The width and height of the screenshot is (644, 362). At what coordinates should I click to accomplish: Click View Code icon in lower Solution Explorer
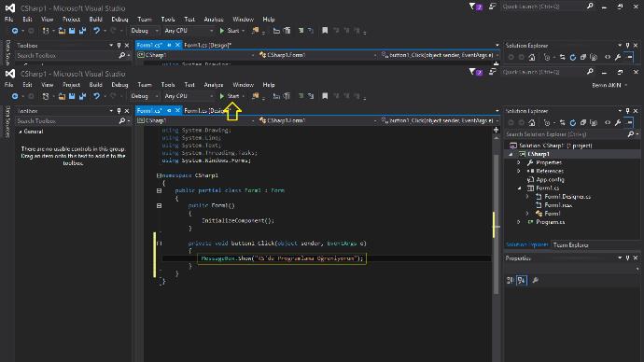(x=608, y=123)
